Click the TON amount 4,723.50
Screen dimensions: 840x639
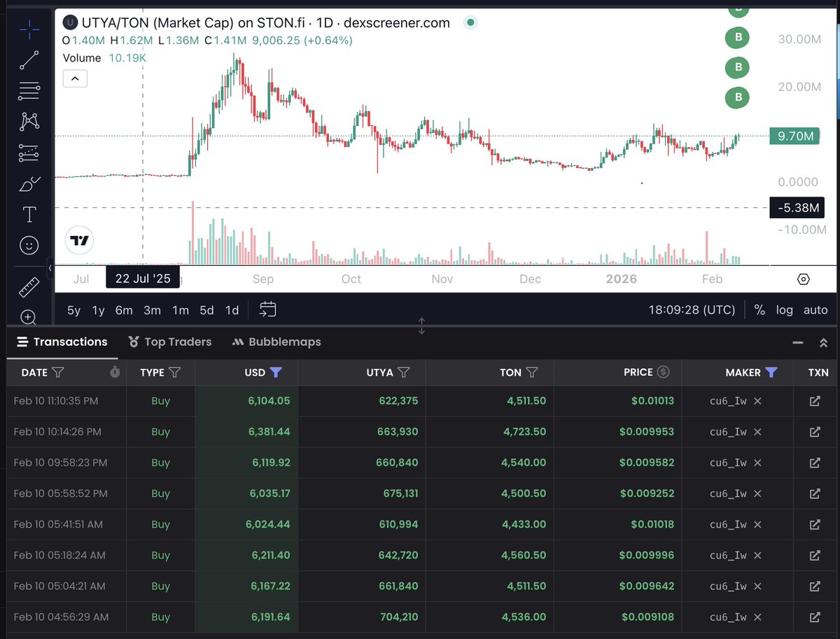pos(524,432)
